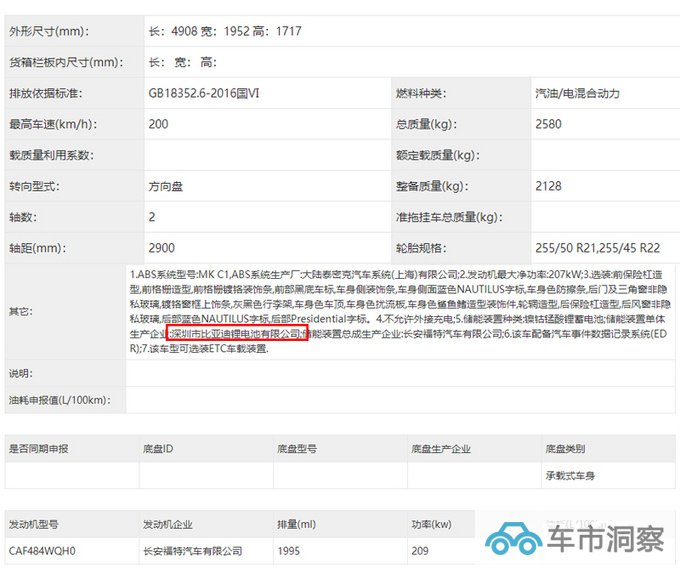Click the 轮胎规格 label
Screen dimensions: 680x573
[421, 249]
